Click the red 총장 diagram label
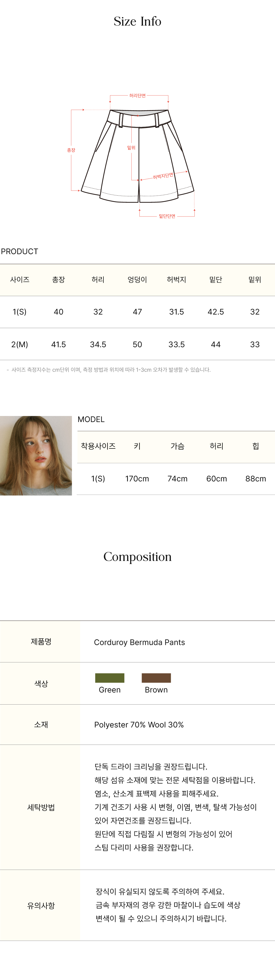This screenshot has height=980, width=275. [71, 150]
